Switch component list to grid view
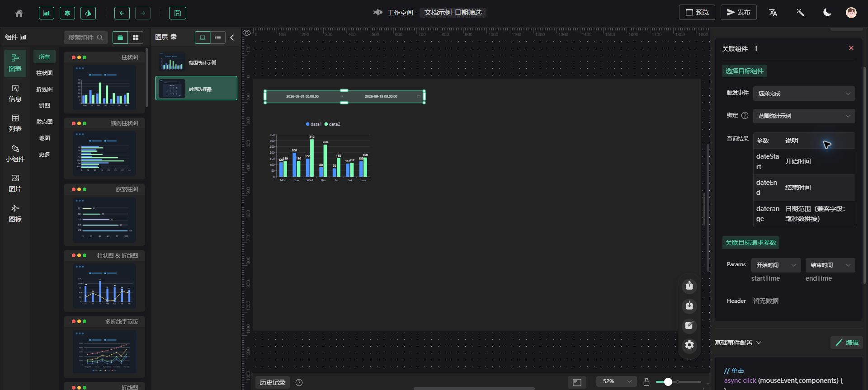Image resolution: width=868 pixels, height=390 pixels. tap(136, 38)
